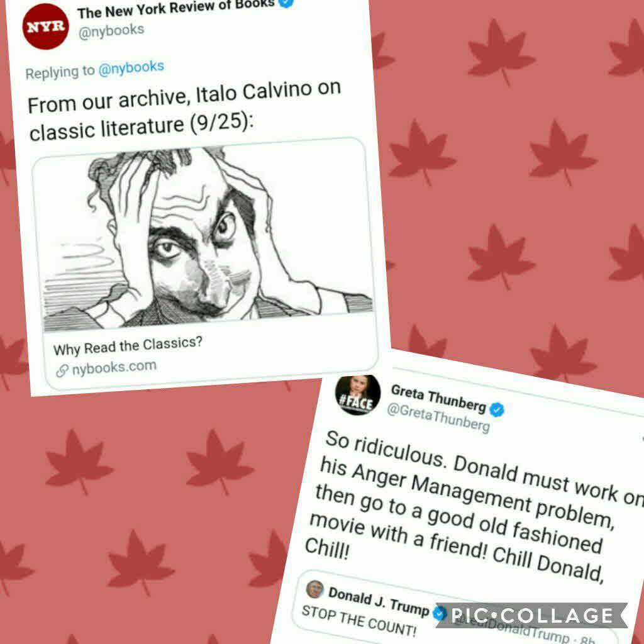
Task: Click the nybooks verified badge
Action: coord(286,2)
